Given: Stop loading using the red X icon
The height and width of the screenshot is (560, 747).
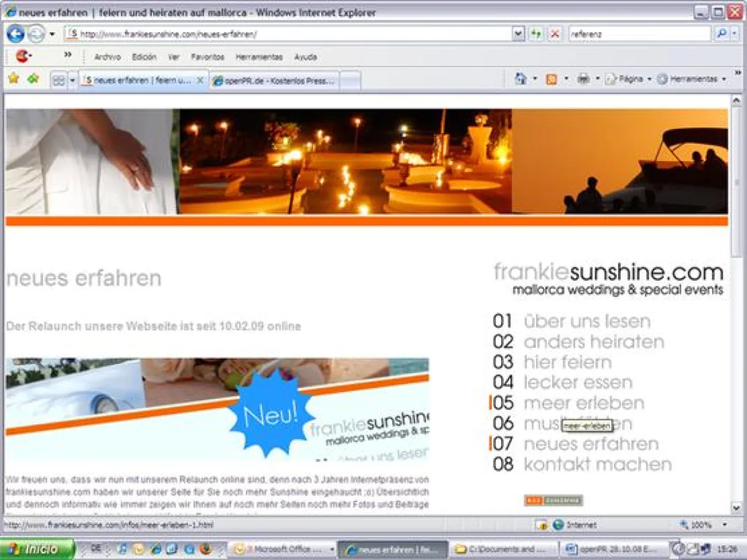Looking at the screenshot, I should tap(553, 34).
